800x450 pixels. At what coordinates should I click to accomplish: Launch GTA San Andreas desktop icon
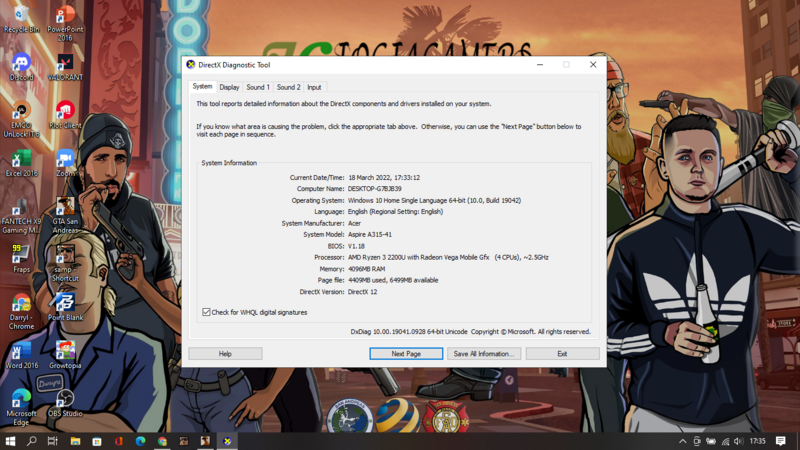tap(65, 216)
